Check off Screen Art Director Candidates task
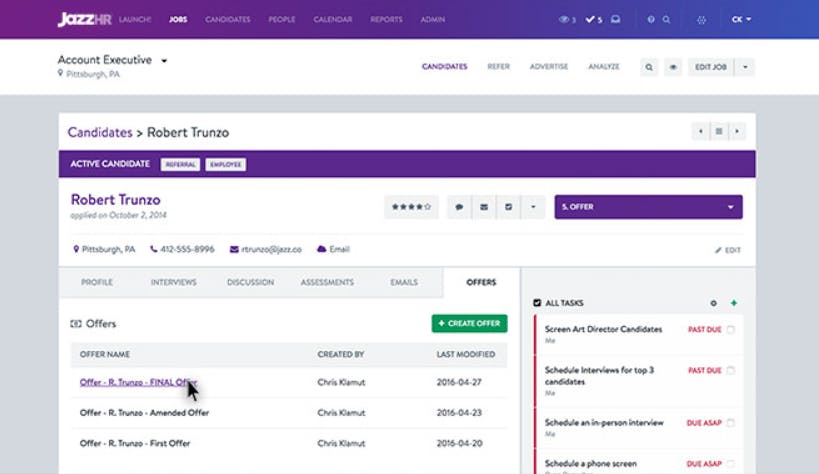The width and height of the screenshot is (819, 474). [x=731, y=329]
